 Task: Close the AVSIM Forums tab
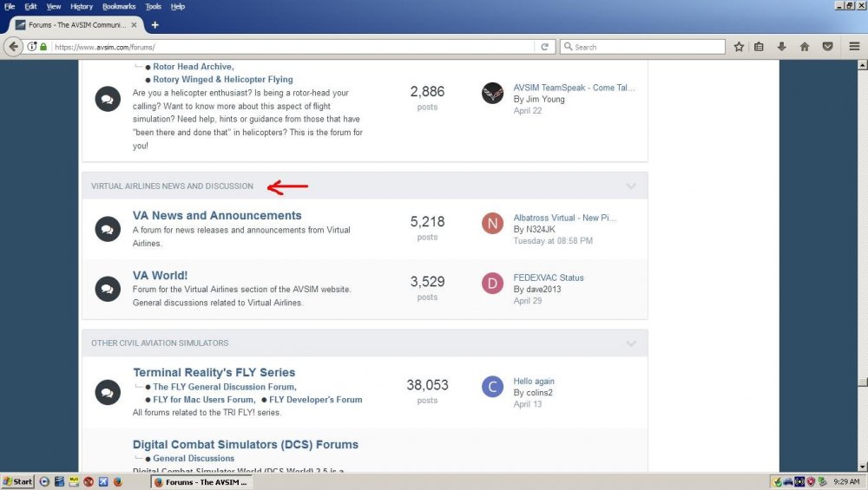click(134, 25)
